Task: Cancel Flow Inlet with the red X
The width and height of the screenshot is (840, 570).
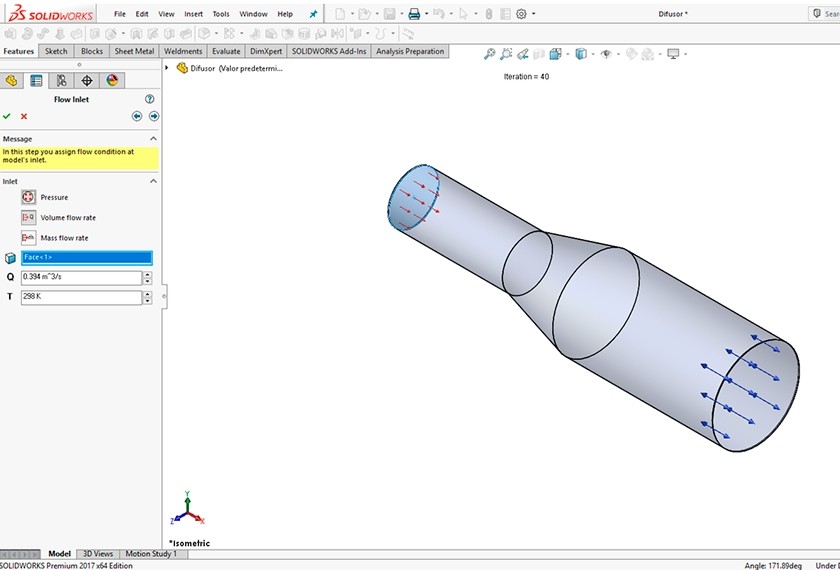Action: (24, 116)
